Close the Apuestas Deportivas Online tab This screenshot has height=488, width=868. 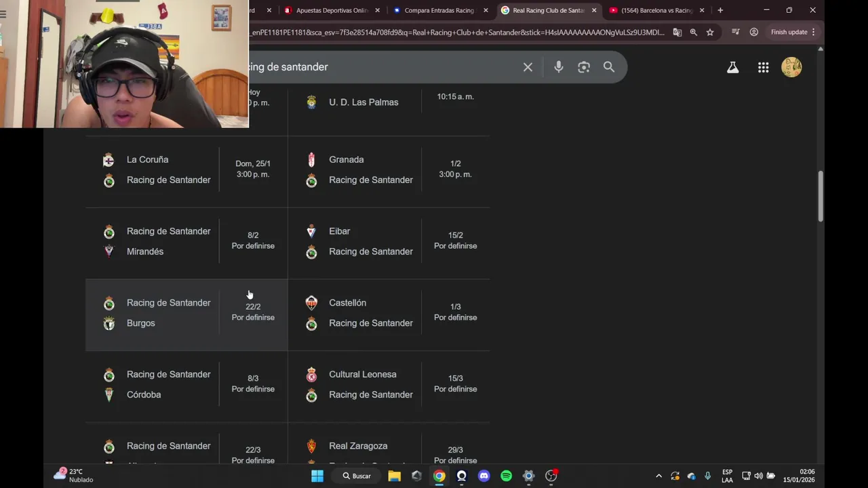[x=377, y=10]
